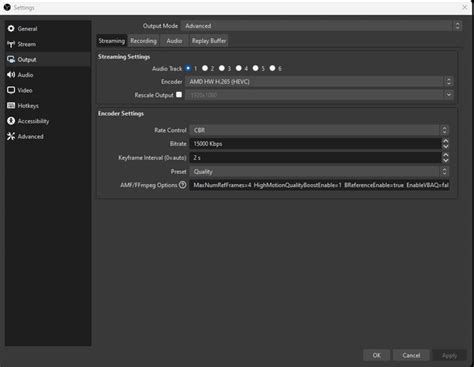Open General settings via gear icon
The width and height of the screenshot is (474, 367).
tap(11, 29)
